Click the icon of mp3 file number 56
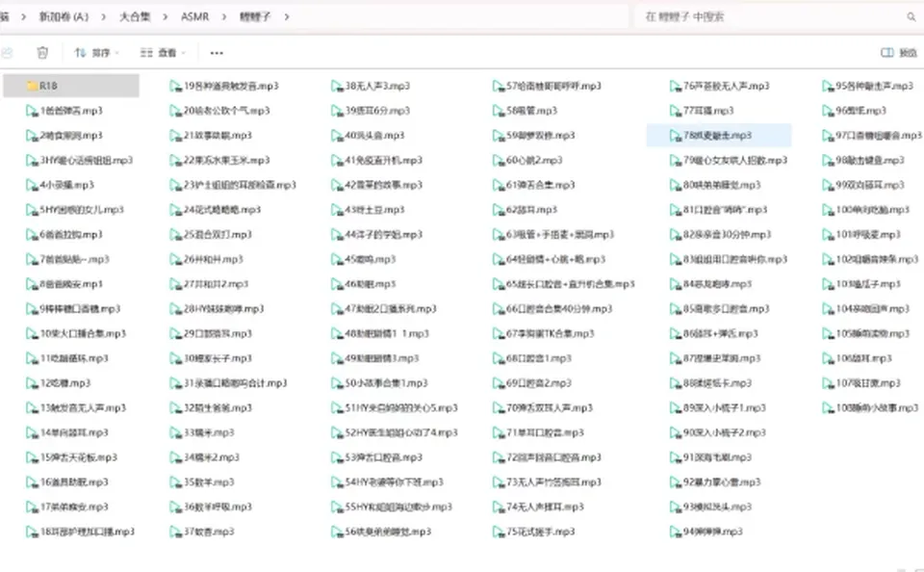924x572 pixels. coord(337,532)
